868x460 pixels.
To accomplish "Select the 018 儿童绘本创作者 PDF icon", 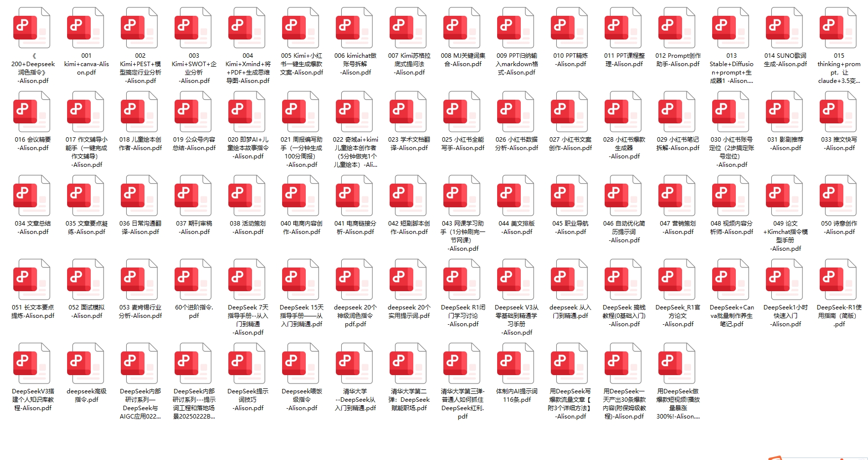I will 139,112.
